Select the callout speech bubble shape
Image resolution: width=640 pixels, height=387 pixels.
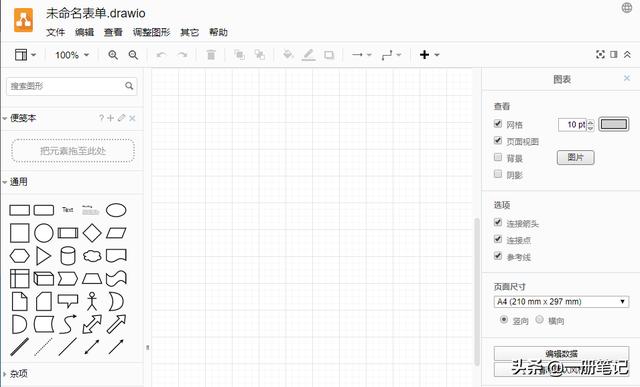(68, 301)
